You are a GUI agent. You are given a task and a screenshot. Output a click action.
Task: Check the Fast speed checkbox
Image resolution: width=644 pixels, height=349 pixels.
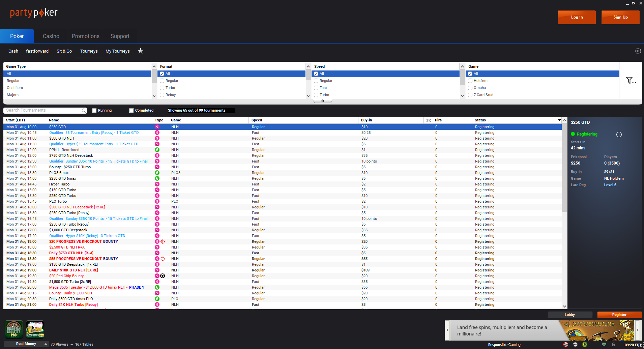click(x=316, y=88)
